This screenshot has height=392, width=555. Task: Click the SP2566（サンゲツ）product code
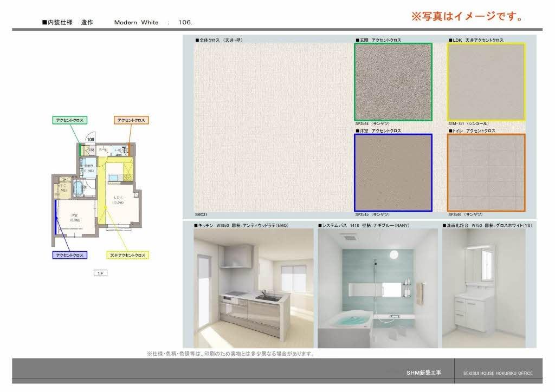pyautogui.click(x=466, y=214)
